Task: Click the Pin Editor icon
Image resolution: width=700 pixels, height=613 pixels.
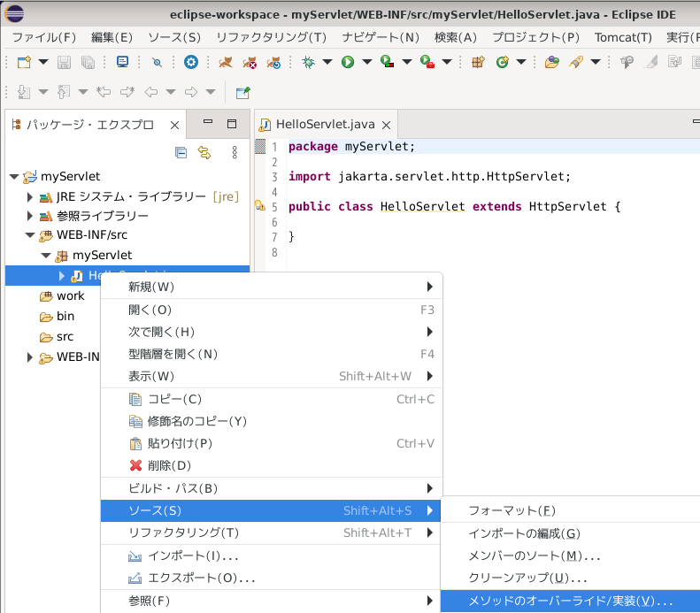Action: tap(242, 92)
